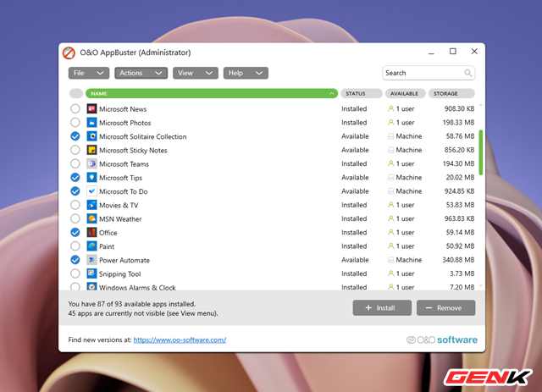This screenshot has height=392, width=542.
Task: Check the MSN Weather checkbox
Action: 75,218
